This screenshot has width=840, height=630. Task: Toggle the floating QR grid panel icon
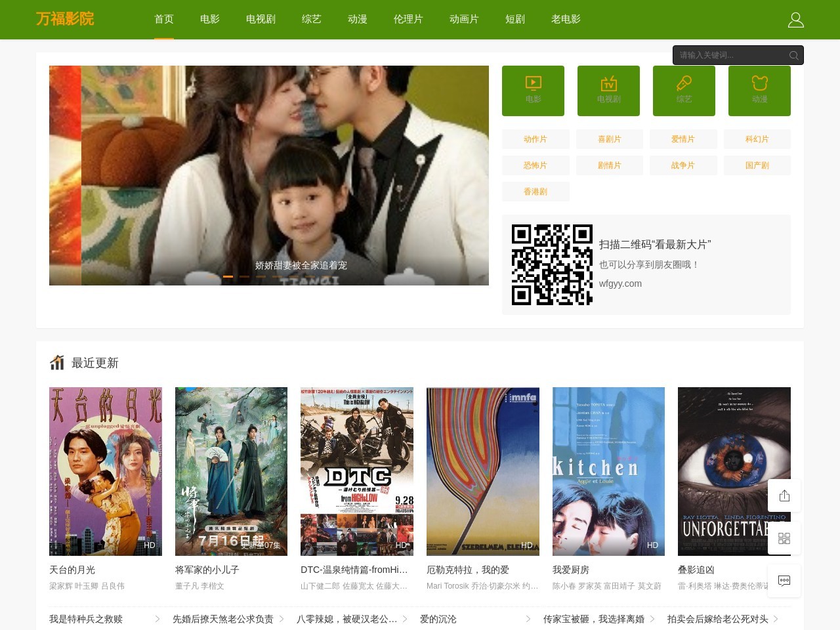click(784, 538)
